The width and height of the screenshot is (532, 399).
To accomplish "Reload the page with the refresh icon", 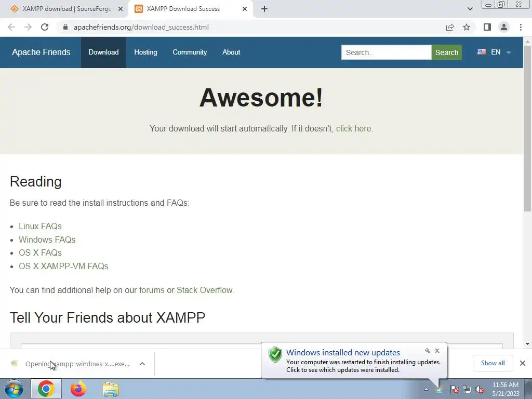I will [45, 27].
